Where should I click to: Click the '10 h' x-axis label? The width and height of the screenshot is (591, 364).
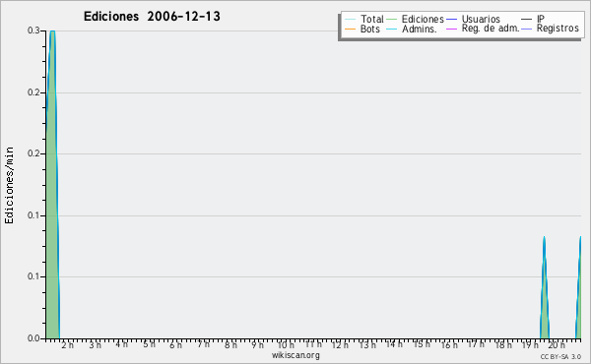pos(286,345)
